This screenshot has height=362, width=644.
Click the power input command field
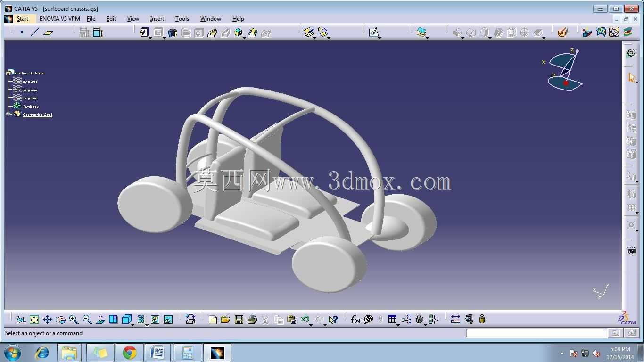537,333
